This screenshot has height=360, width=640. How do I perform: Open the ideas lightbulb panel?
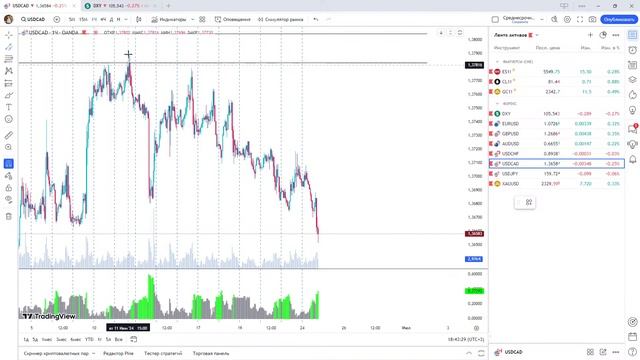click(x=633, y=110)
